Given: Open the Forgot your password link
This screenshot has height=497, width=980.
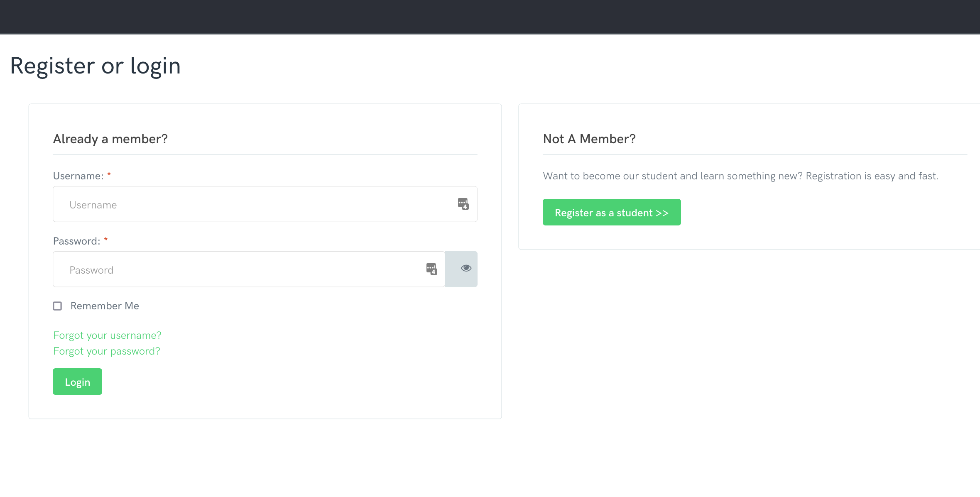Looking at the screenshot, I should [x=106, y=351].
